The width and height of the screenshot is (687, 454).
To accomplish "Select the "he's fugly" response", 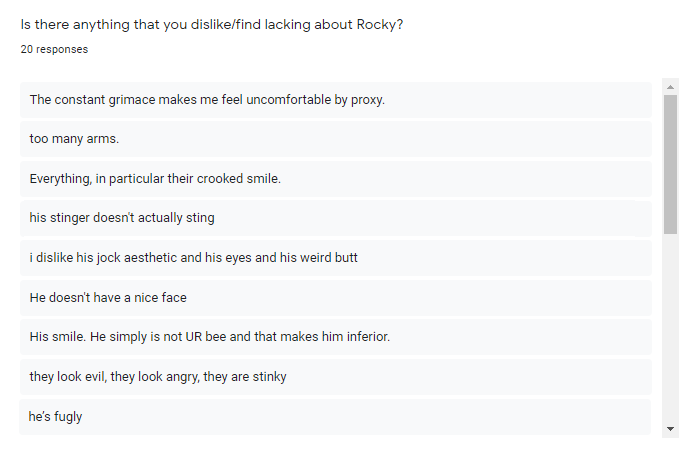I will click(56, 416).
